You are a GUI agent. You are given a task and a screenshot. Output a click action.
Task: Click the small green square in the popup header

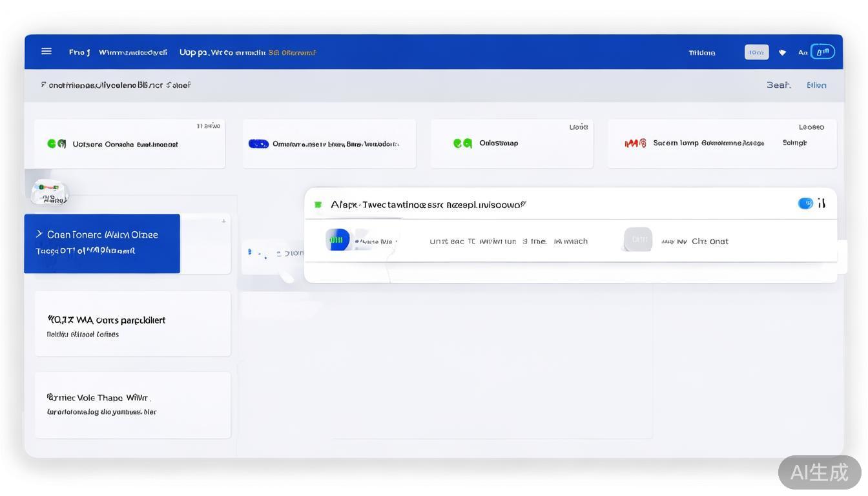(318, 205)
